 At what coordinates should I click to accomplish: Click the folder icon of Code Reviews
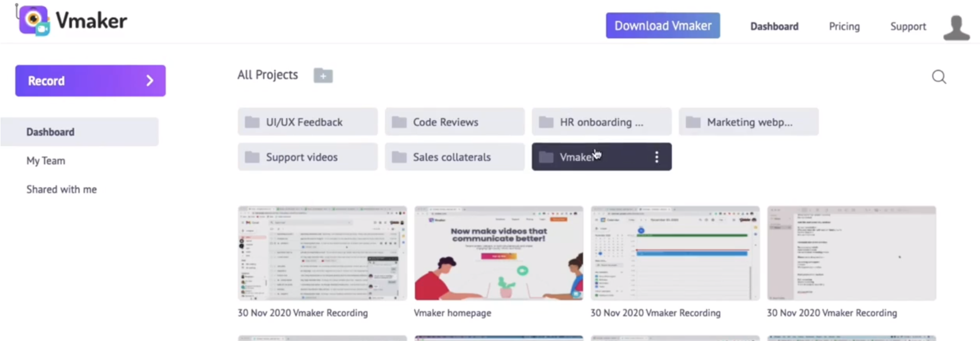(x=399, y=122)
